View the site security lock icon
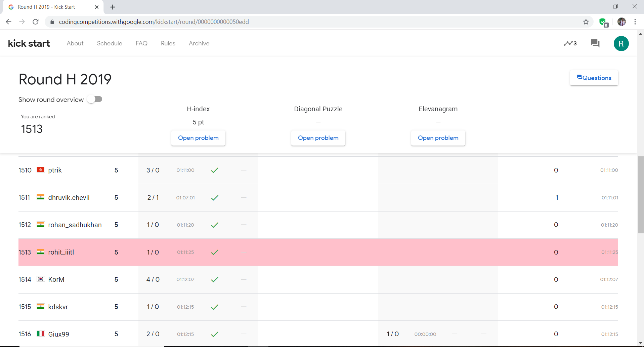The image size is (644, 347). click(x=52, y=22)
